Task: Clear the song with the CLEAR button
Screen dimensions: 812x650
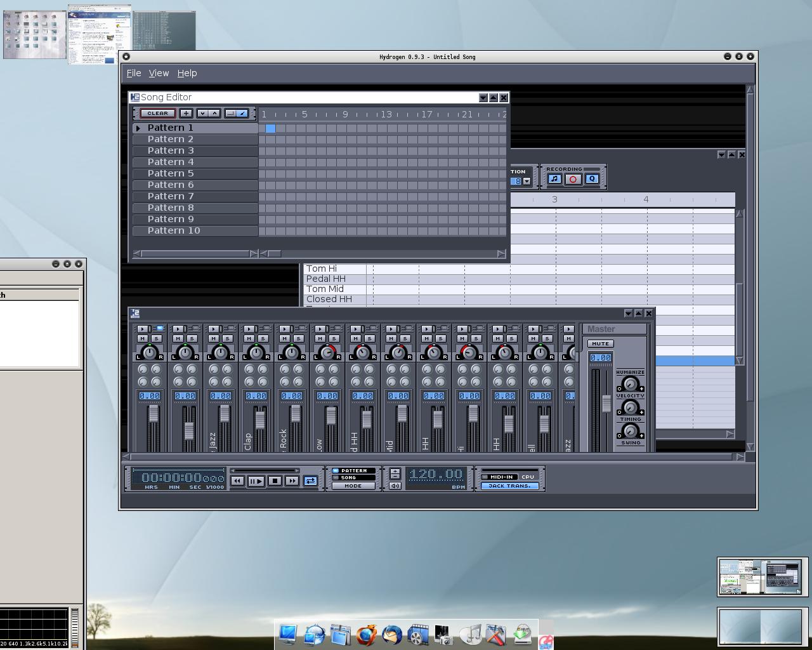Action: pyautogui.click(x=157, y=113)
